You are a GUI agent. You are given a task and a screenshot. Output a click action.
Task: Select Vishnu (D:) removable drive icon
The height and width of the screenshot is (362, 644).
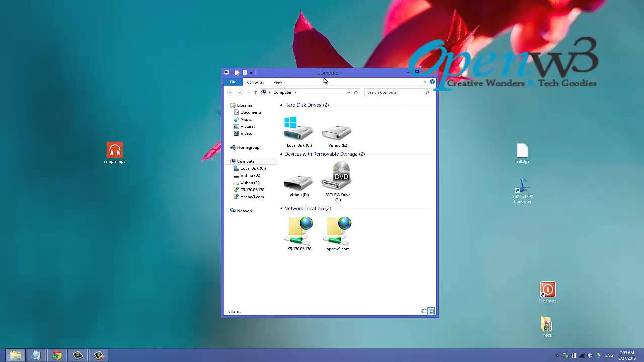(x=299, y=185)
